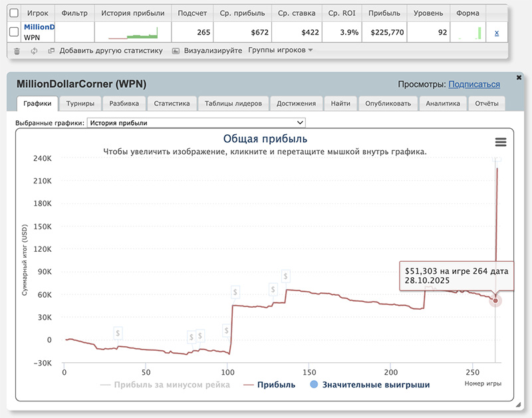Click the Визуализируйте image icon
Image resolution: width=532 pixels, height=418 pixels.
(176, 51)
